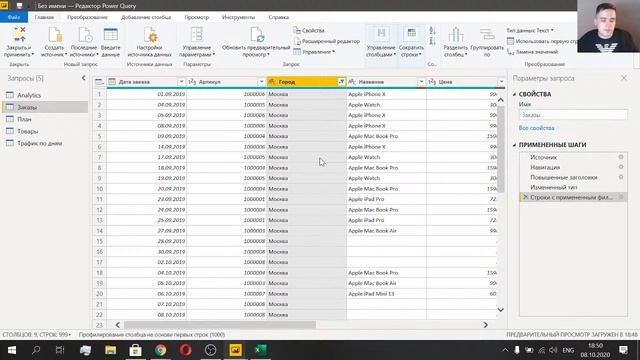Viewport: 640px width, 360px height.
Task: Switch to the Инструменты tab
Action: click(238, 17)
